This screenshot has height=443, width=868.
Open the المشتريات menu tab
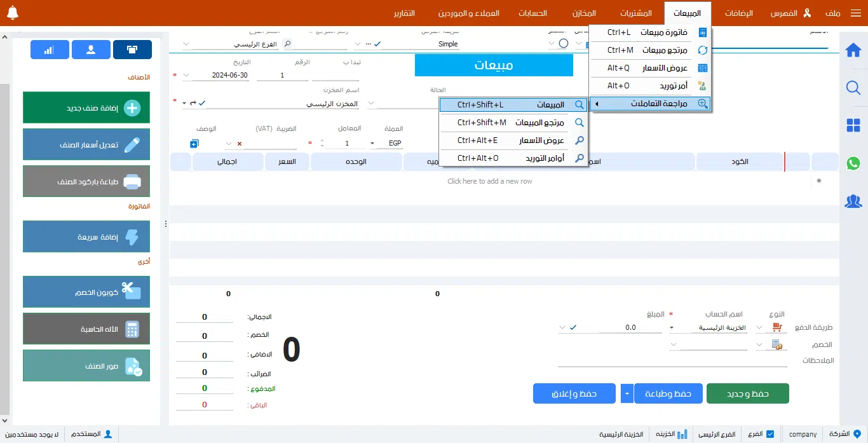pyautogui.click(x=636, y=13)
